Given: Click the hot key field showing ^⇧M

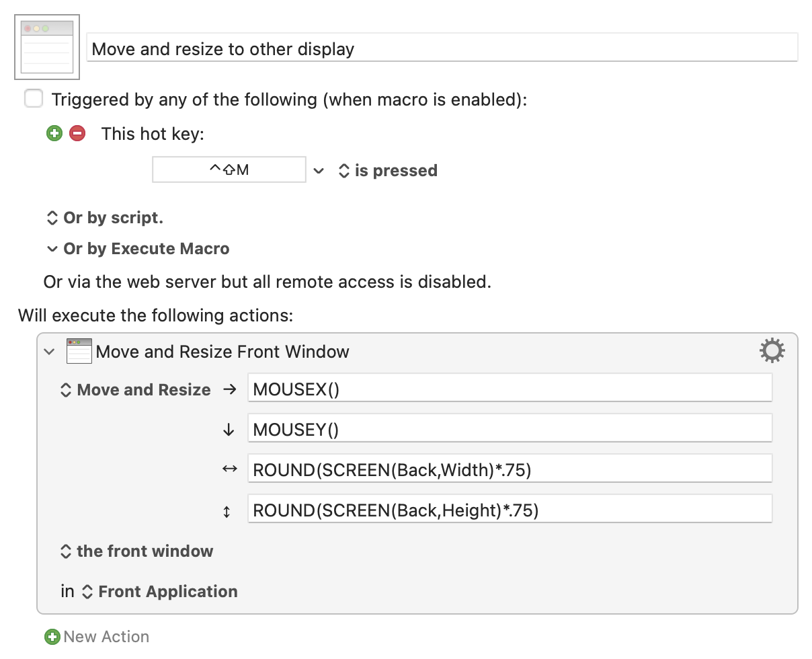Looking at the screenshot, I should point(229,169).
